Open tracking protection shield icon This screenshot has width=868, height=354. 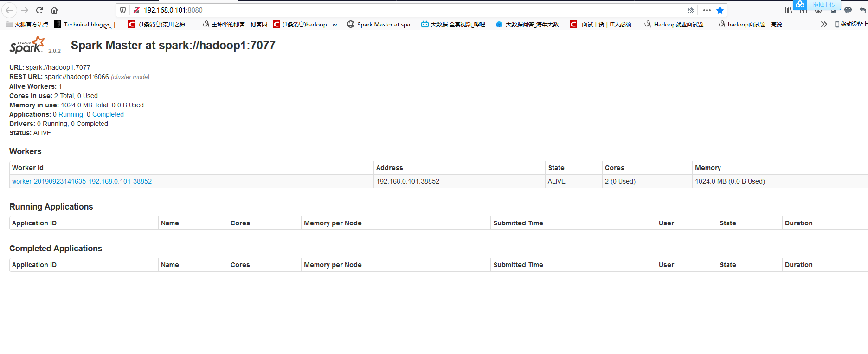click(x=123, y=10)
